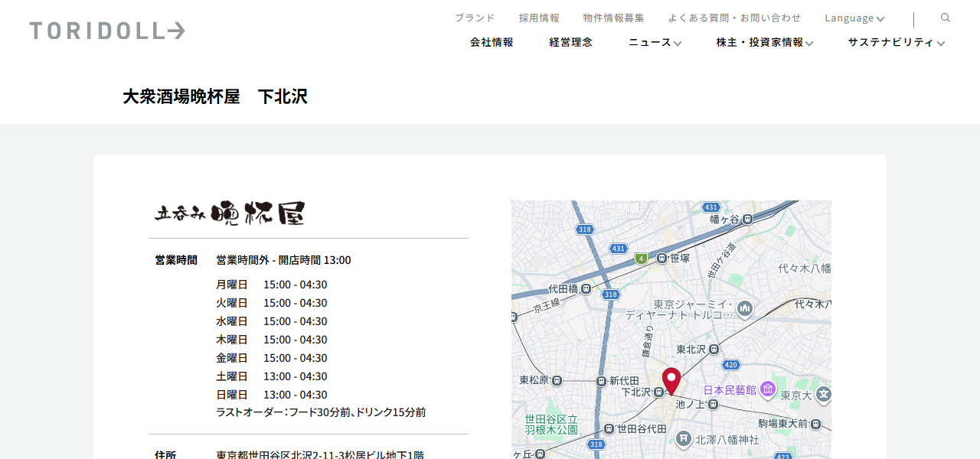This screenshot has width=980, height=459.
Task: Click the 日本民藝館 museum icon on map
Action: coord(767,389)
